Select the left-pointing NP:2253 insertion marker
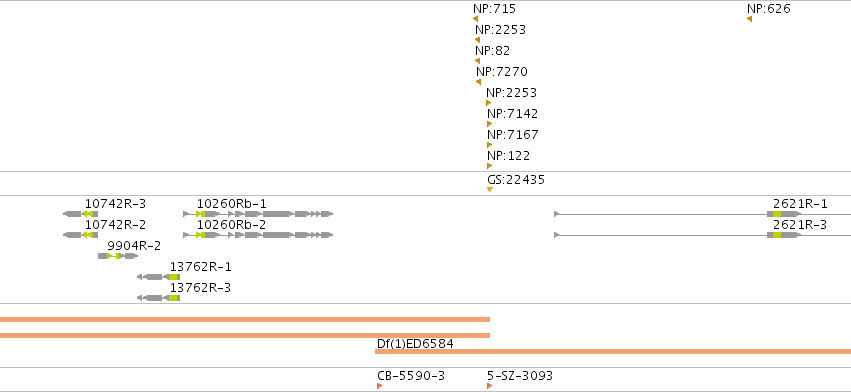The image size is (851, 392). (x=478, y=40)
